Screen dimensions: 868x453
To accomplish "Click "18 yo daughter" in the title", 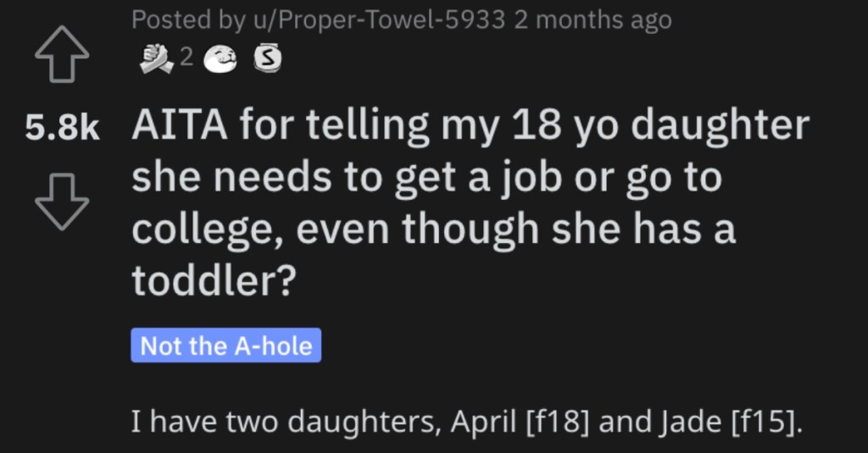I will pos(661,126).
